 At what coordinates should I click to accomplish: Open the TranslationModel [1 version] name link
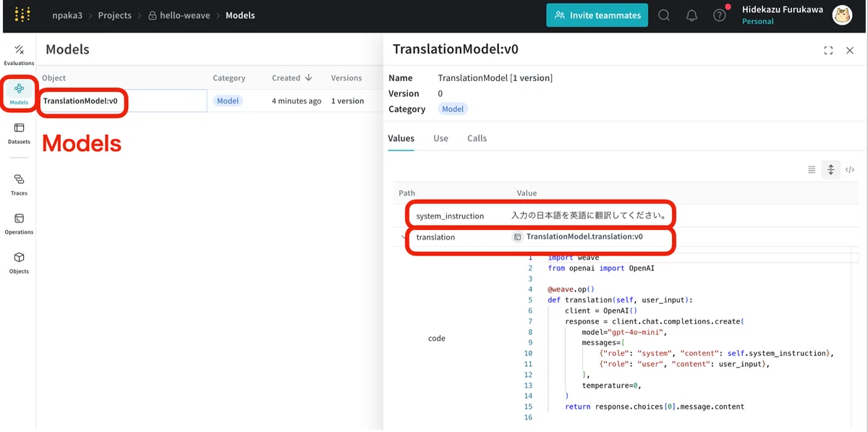(495, 77)
